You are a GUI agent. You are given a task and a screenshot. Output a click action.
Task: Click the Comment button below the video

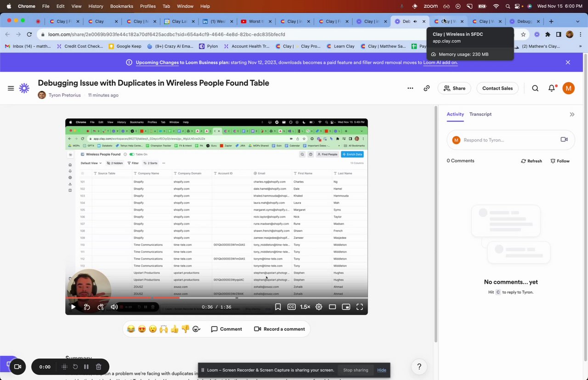pyautogui.click(x=226, y=329)
